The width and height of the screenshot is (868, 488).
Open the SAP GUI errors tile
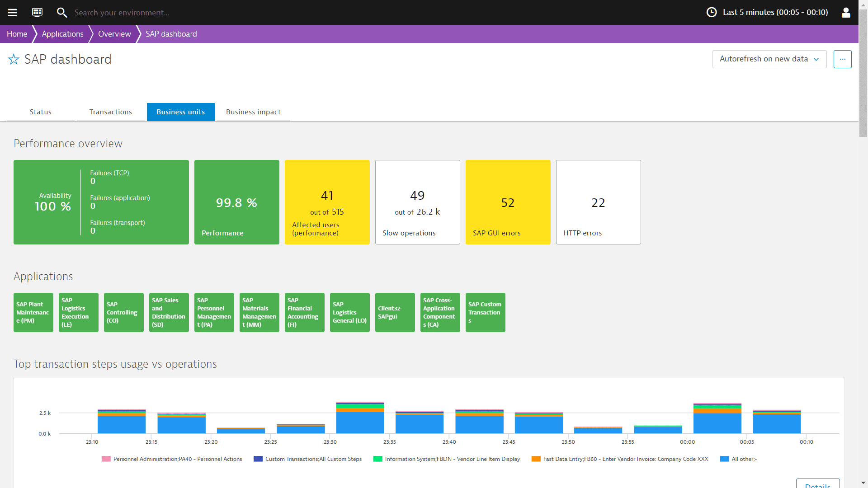[508, 202]
